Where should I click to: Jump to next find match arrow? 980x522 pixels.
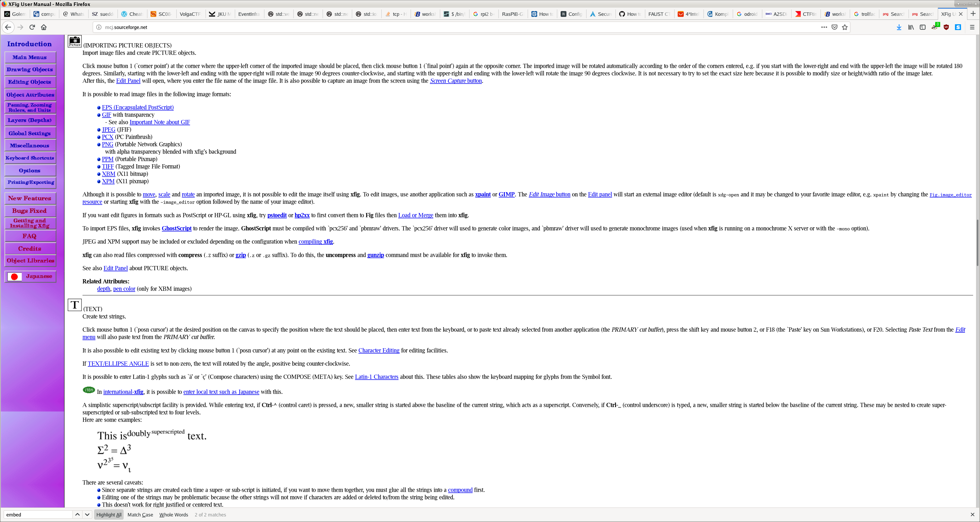[87, 515]
